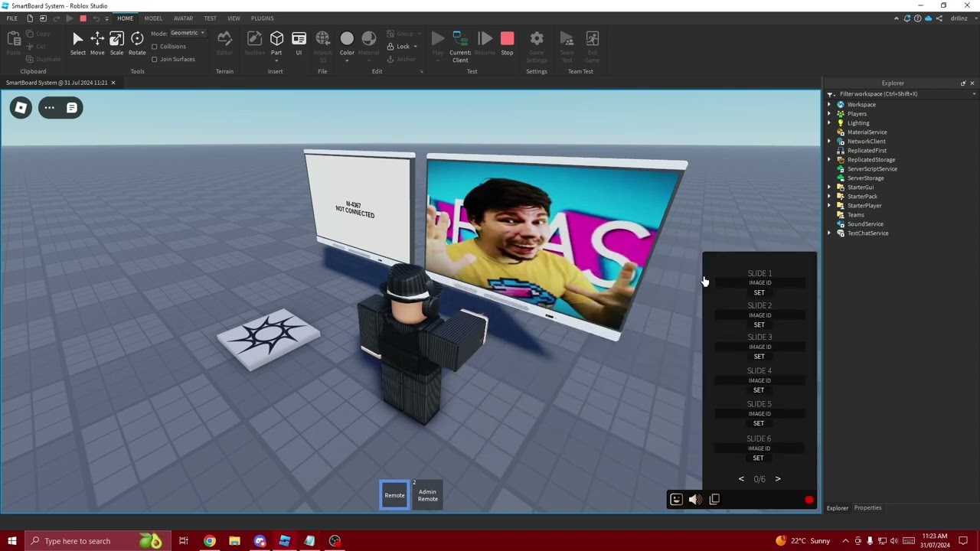
Task: Click SET under SLIDE 2
Action: pos(759,324)
